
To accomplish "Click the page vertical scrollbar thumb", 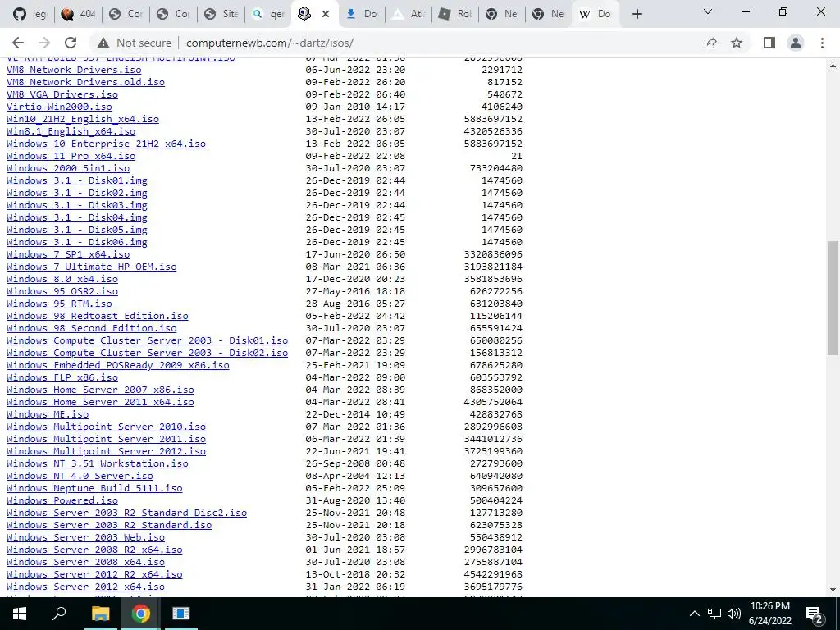I will (x=833, y=298).
